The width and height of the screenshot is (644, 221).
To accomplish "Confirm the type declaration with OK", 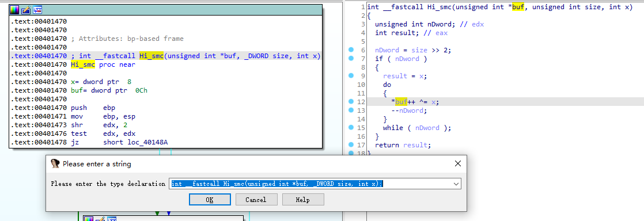I will click(210, 200).
